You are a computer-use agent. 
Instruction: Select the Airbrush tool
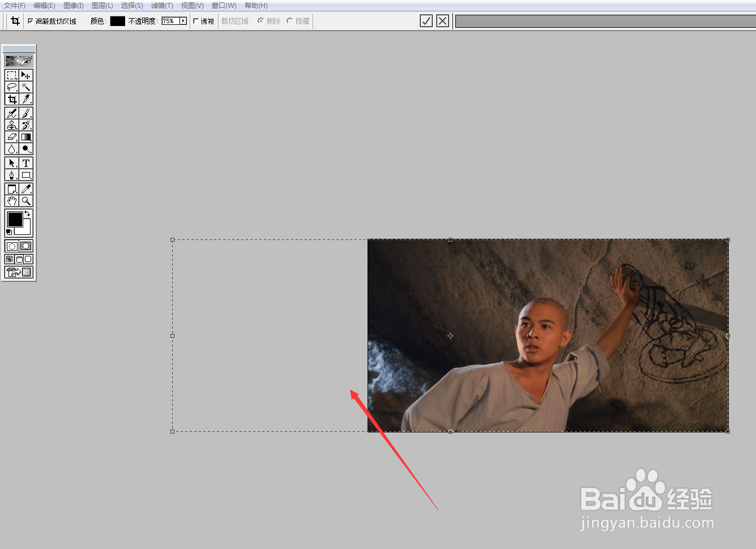click(x=12, y=113)
